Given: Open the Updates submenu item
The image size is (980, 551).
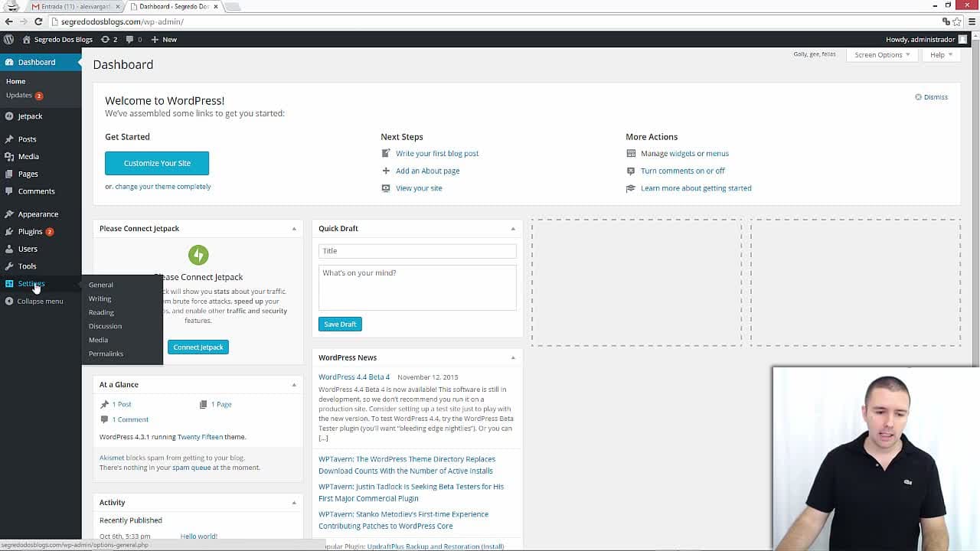Looking at the screenshot, I should (19, 96).
